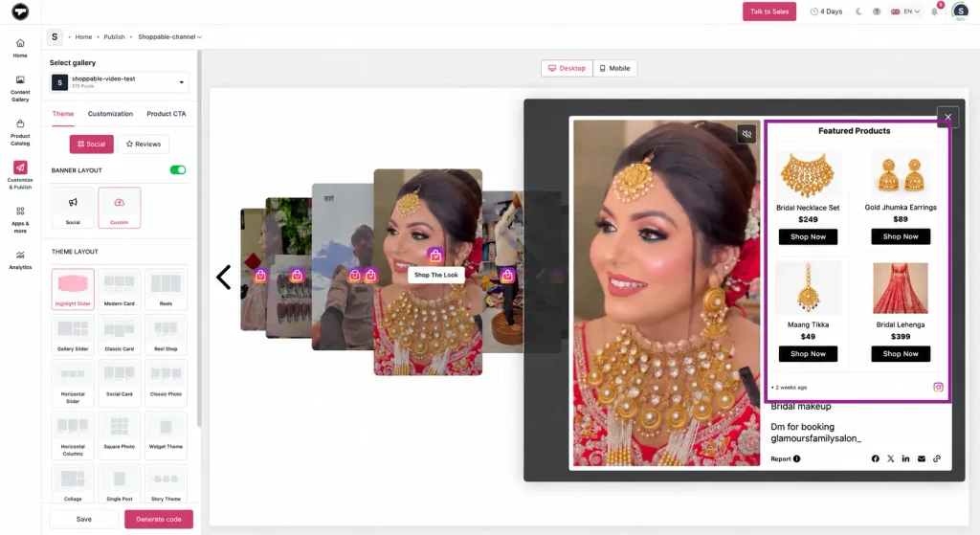Select the Custom banner layout

click(x=120, y=208)
